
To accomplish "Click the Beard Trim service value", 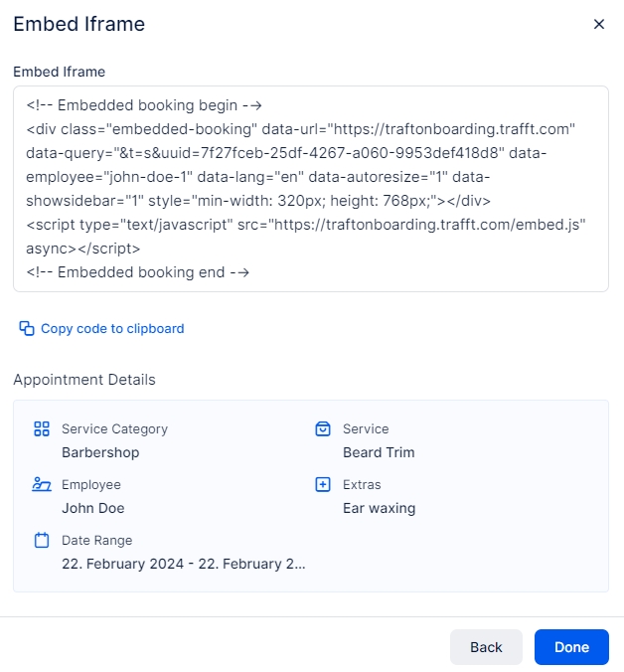I will click(379, 452).
